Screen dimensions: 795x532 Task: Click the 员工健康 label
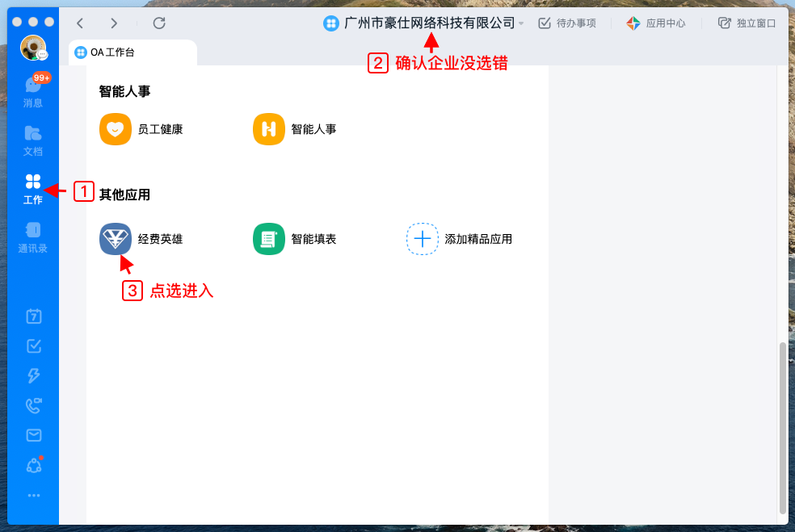(x=160, y=129)
